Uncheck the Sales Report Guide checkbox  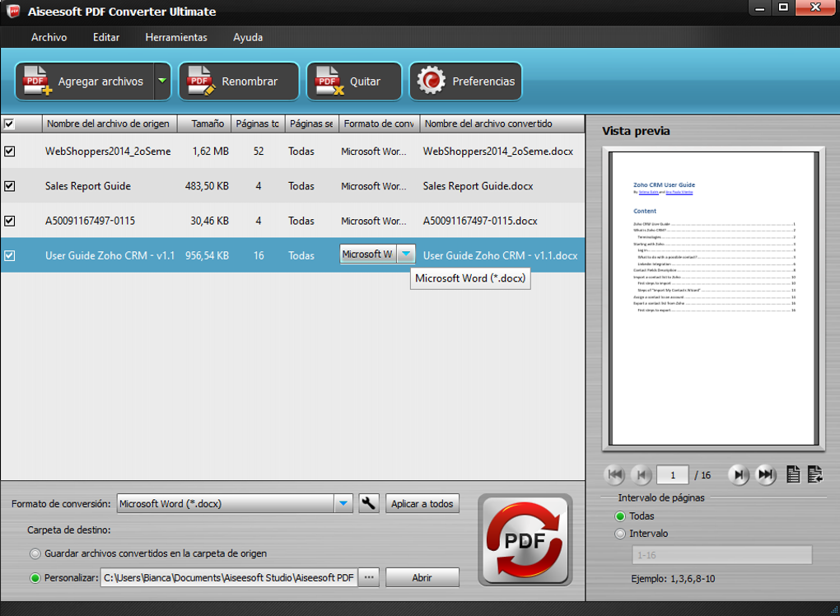click(x=10, y=186)
